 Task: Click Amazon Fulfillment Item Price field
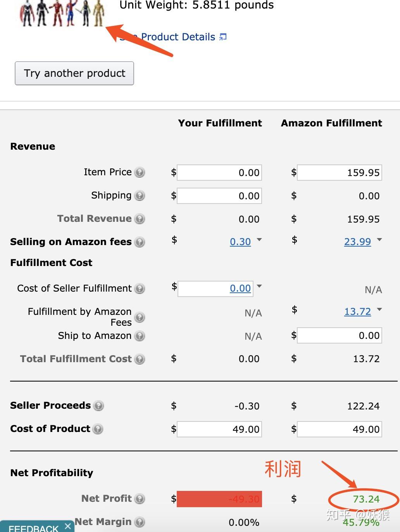pos(339,173)
